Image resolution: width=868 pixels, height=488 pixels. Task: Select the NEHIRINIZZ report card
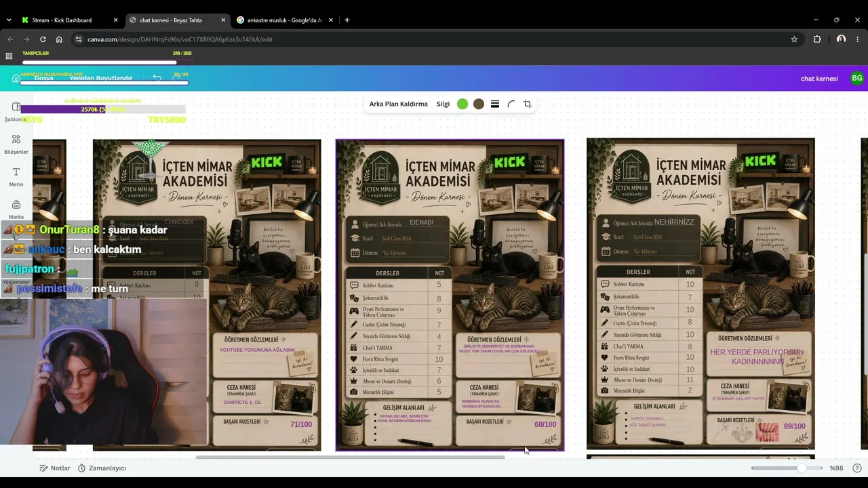701,293
